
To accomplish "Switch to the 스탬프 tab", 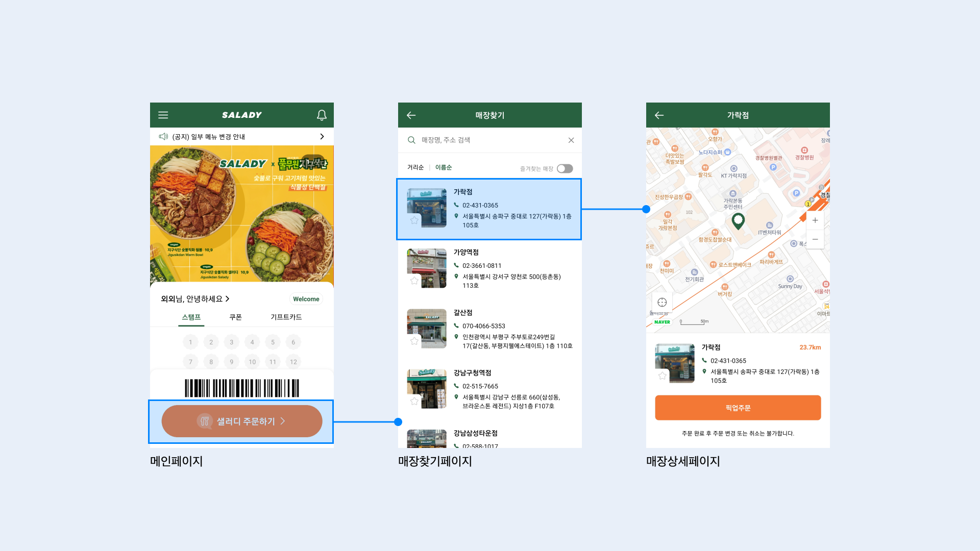I will [x=191, y=317].
